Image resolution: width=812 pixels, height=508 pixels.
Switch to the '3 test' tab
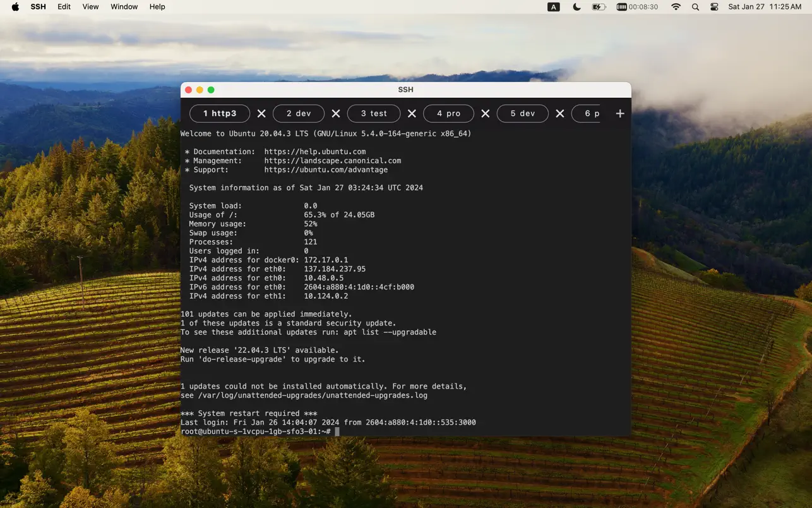coord(374,113)
